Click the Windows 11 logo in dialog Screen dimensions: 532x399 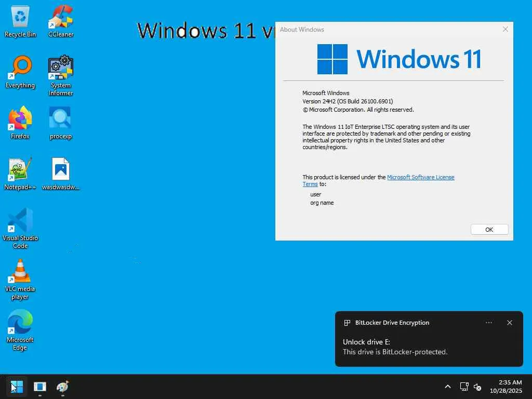399,59
